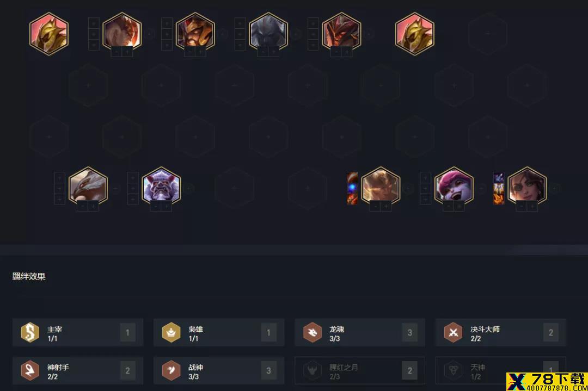Image resolution: width=588 pixels, height=391 pixels.
Task: Click the white-feathered bird champion portrait
Action: [x=88, y=186]
